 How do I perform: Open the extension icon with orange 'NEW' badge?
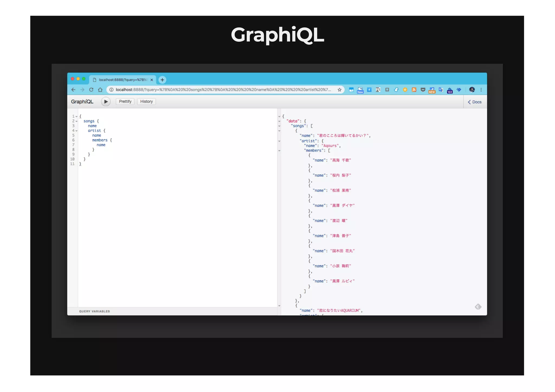tap(432, 90)
